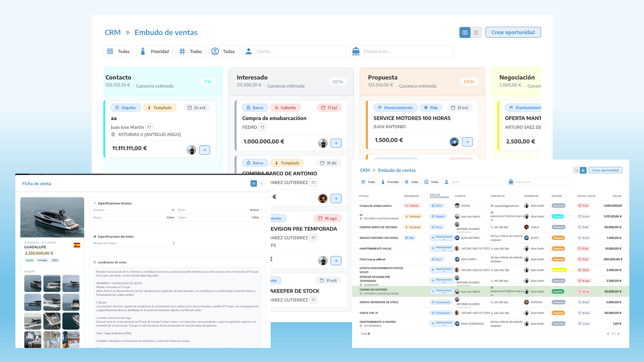Screen dimensions: 644x362
Task: Click Crear oportunidad button in top panel
Action: tap(513, 32)
